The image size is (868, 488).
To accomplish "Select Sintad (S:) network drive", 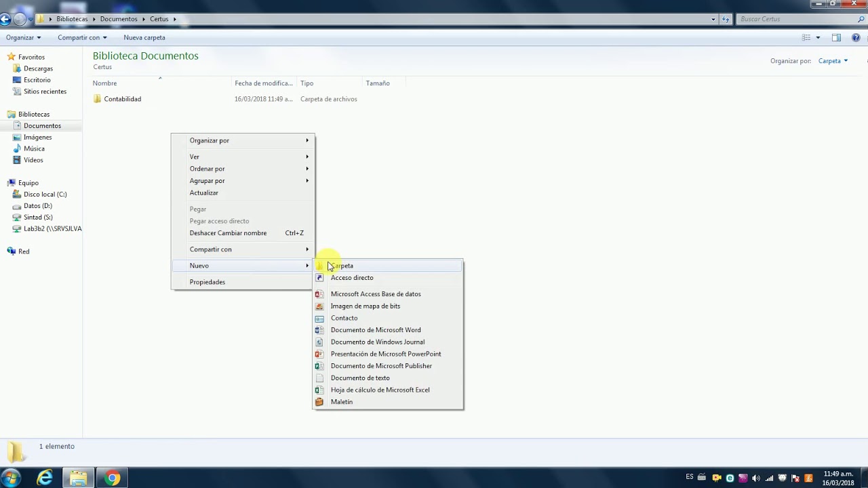I will (x=38, y=218).
